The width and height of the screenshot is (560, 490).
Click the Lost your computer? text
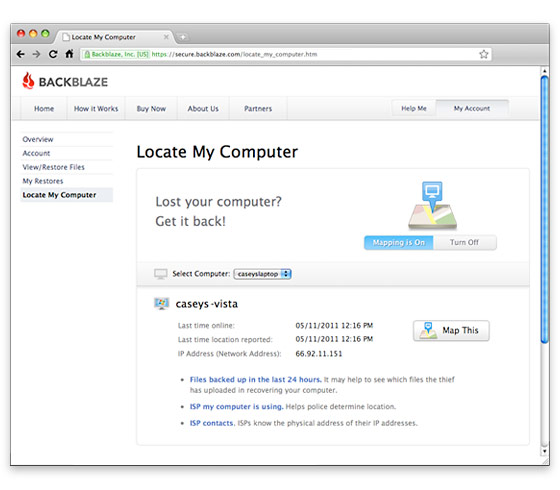click(x=218, y=202)
